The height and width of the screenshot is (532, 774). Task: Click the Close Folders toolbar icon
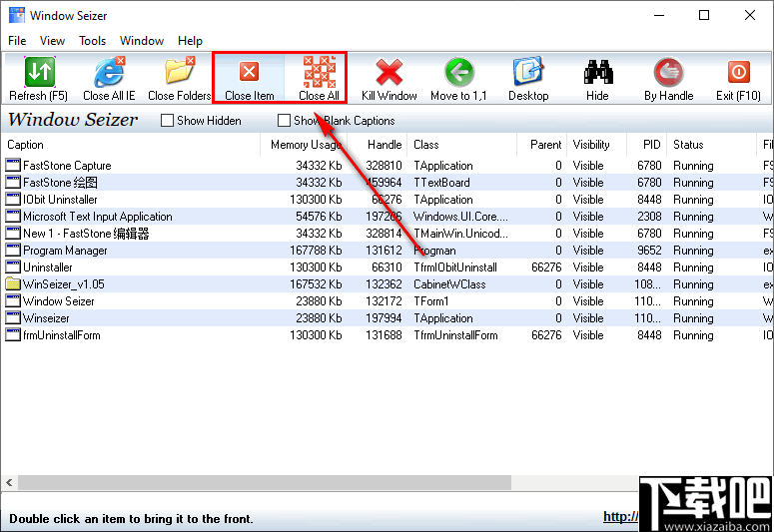(x=180, y=72)
